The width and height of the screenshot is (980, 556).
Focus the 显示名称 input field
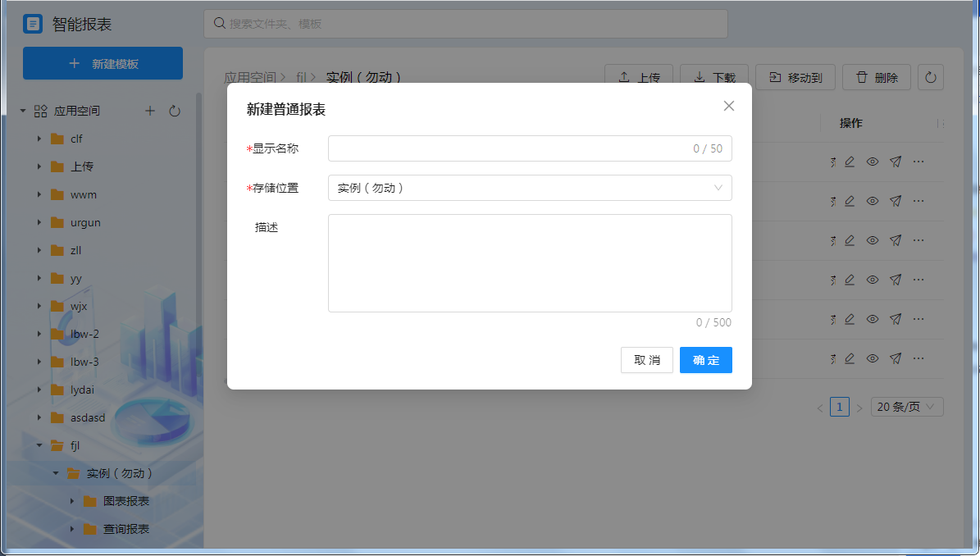508,148
